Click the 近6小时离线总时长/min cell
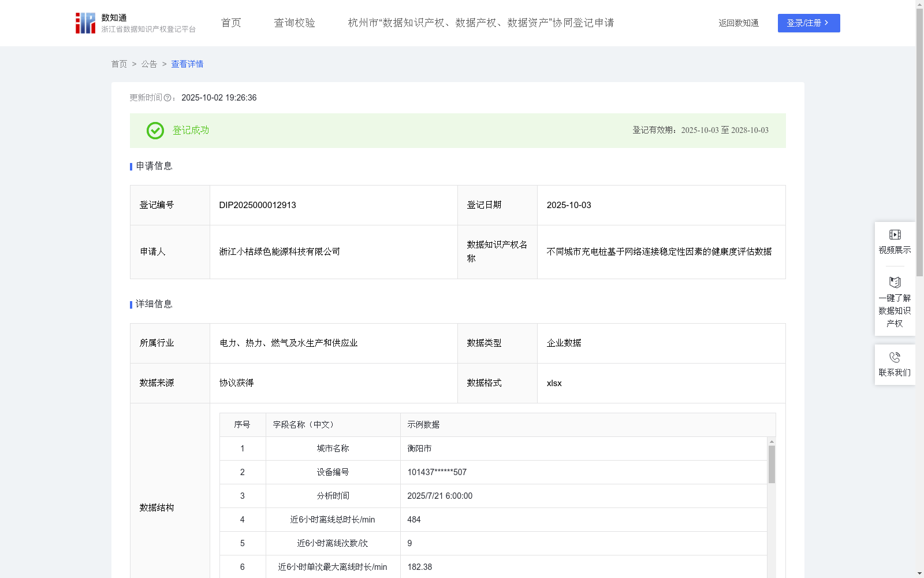Screen dimensions: 924x578 pos(333,520)
